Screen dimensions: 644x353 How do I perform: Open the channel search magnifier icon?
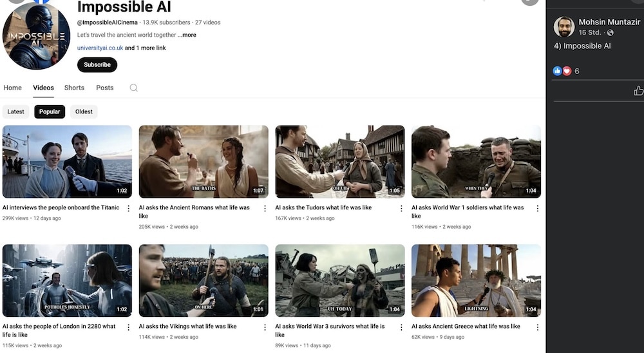coord(133,88)
